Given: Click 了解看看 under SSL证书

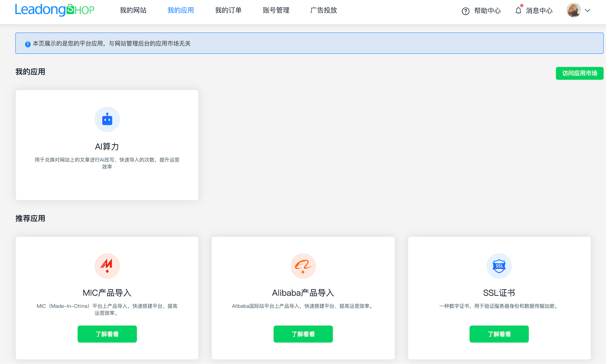Looking at the screenshot, I should click(499, 334).
